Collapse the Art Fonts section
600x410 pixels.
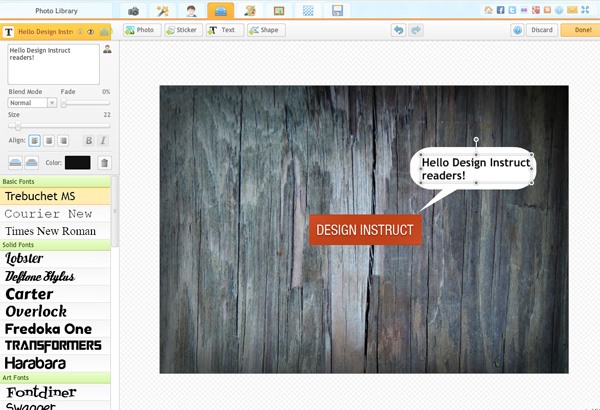[55, 377]
